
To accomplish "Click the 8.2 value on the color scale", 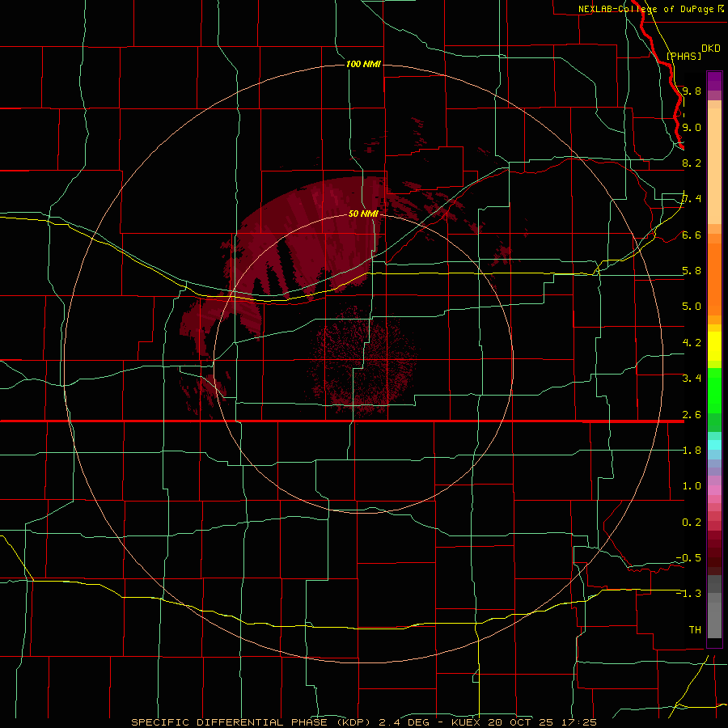I will click(x=692, y=163).
